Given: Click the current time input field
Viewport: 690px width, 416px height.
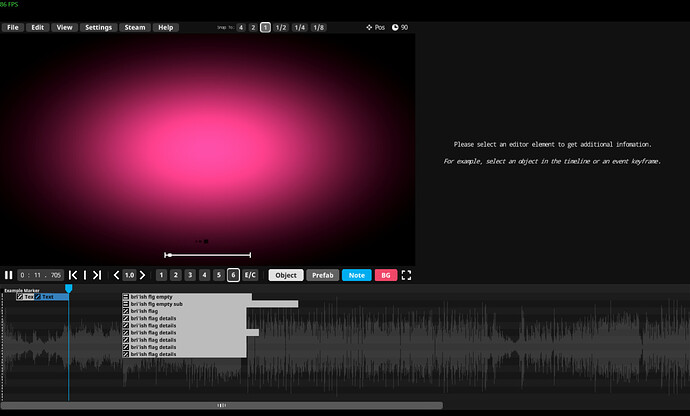Looking at the screenshot, I should point(41,275).
